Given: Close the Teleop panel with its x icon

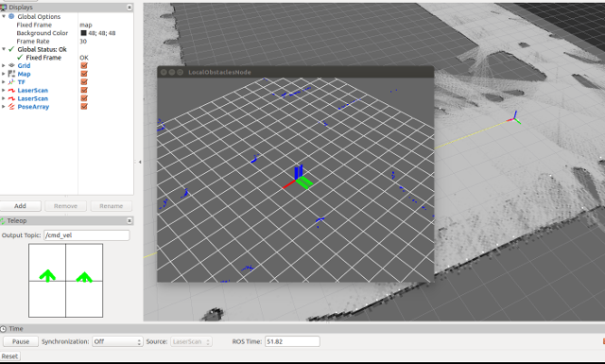Looking at the screenshot, I should (130, 220).
